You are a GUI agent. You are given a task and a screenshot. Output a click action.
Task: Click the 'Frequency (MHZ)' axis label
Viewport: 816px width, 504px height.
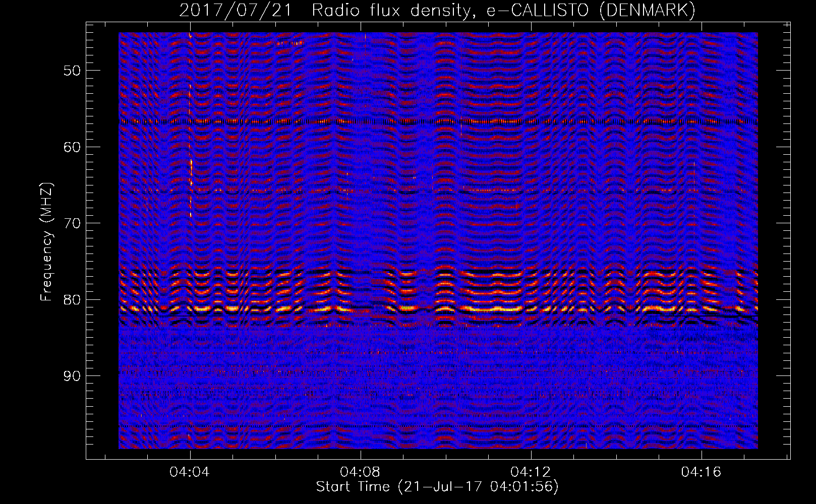46,242
